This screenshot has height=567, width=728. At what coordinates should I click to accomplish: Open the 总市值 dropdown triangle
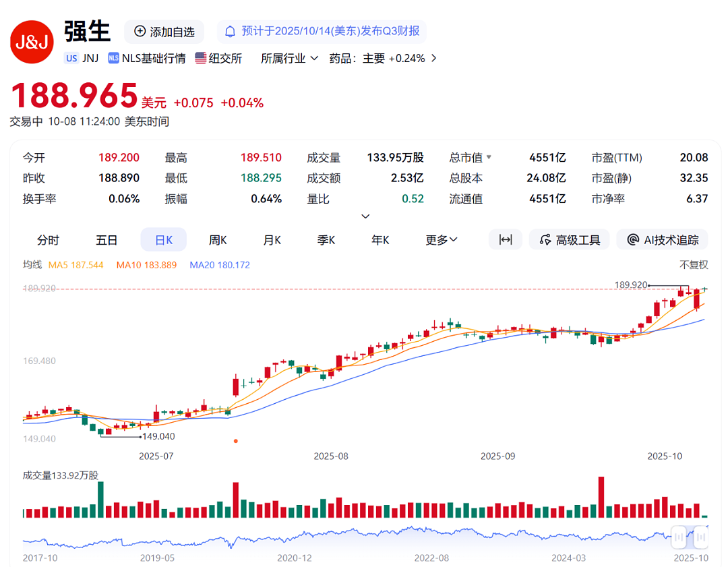(489, 157)
